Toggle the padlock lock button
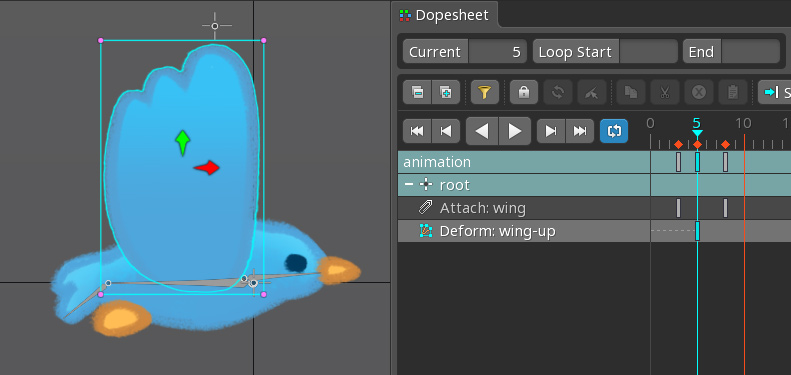 coord(524,92)
